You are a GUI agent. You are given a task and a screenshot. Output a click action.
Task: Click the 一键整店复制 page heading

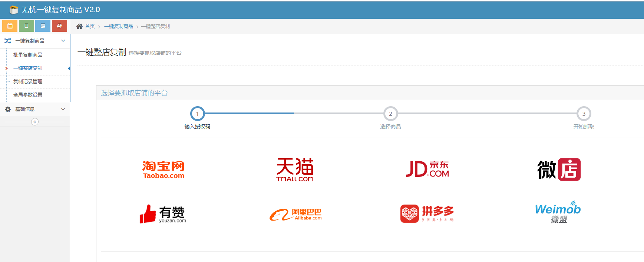click(102, 52)
